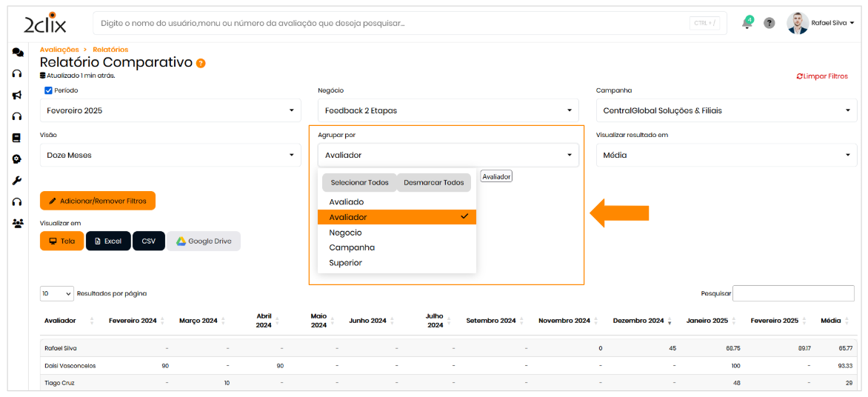Choose Superior in the Agrupar por list
This screenshot has height=397, width=868.
pyautogui.click(x=346, y=263)
